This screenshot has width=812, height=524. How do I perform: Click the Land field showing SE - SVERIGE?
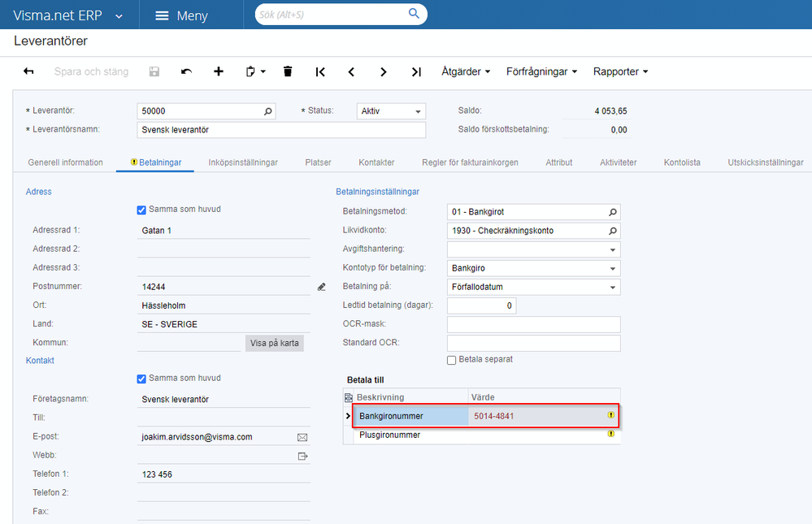click(x=224, y=324)
